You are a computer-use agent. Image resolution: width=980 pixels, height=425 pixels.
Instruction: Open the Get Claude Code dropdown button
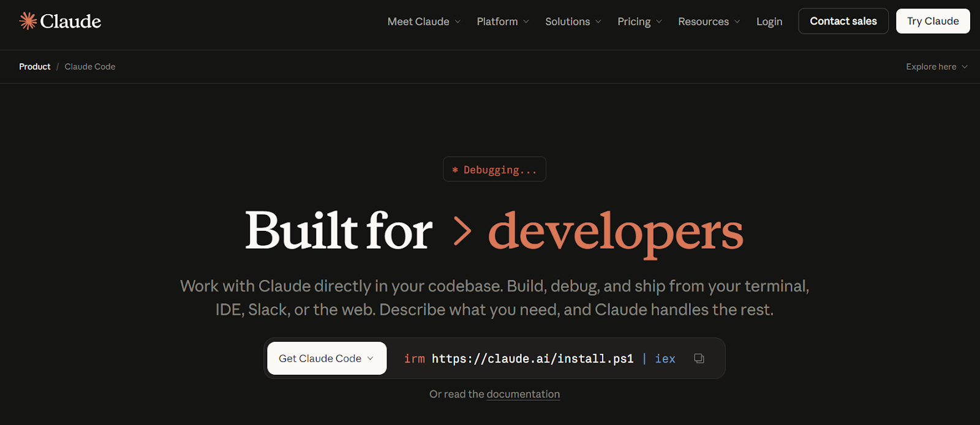[x=326, y=358]
